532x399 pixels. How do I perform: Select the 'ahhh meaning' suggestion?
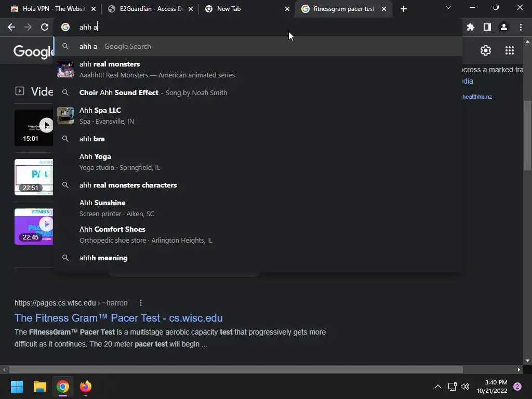coord(259,258)
